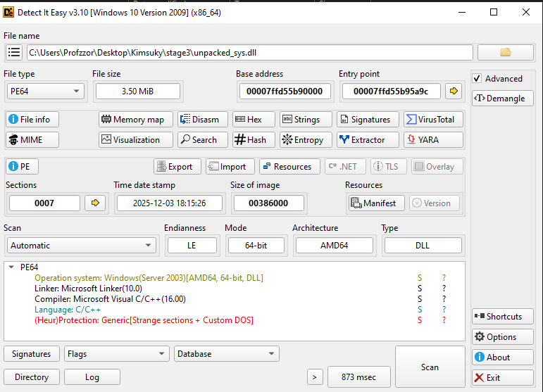Open the Export table
This screenshot has height=392, width=543.
pos(177,166)
